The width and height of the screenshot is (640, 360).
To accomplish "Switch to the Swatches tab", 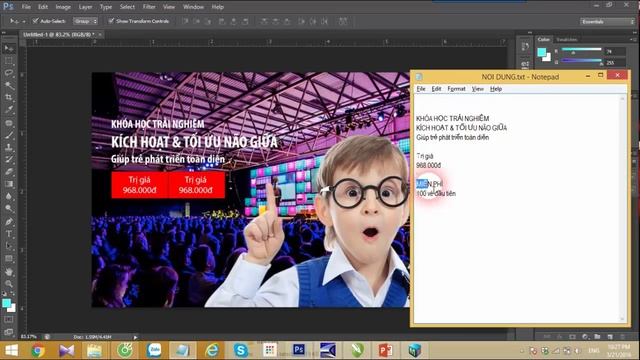I will [x=567, y=40].
